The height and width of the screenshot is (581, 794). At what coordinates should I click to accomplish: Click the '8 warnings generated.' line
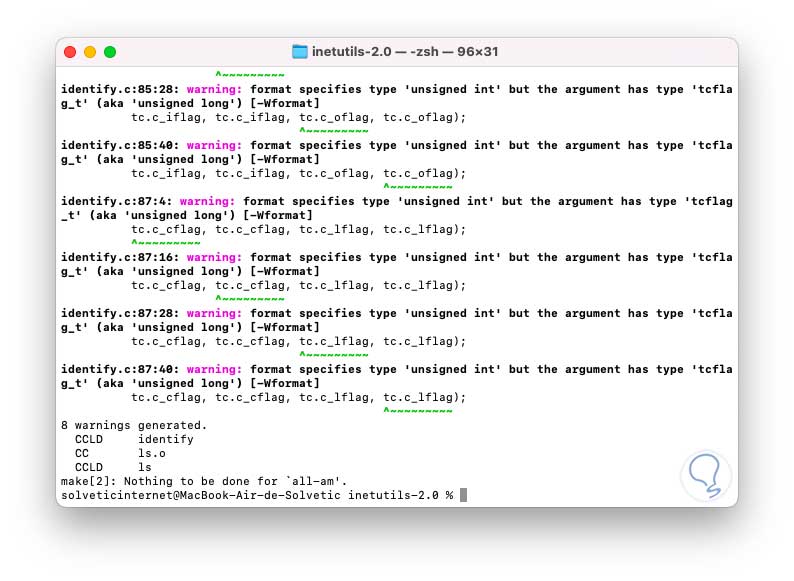pyautogui.click(x=134, y=425)
